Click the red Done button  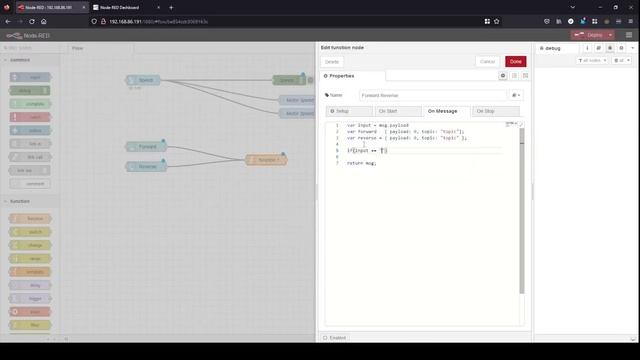(516, 62)
